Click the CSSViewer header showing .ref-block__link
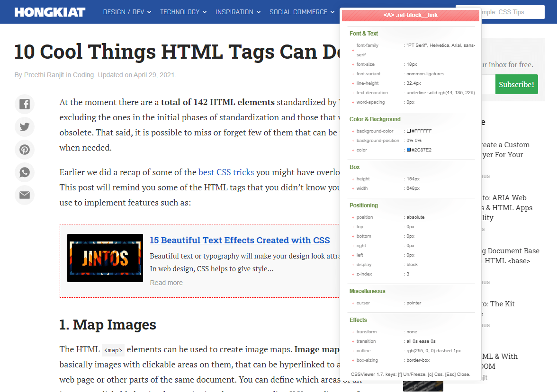Screen dimensions: 557x392 coord(410,15)
